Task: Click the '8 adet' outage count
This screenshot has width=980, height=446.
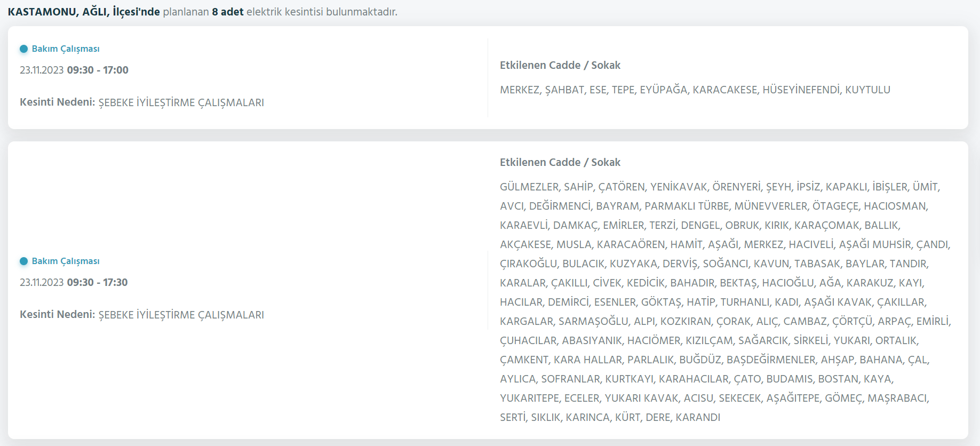Action: tap(228, 12)
